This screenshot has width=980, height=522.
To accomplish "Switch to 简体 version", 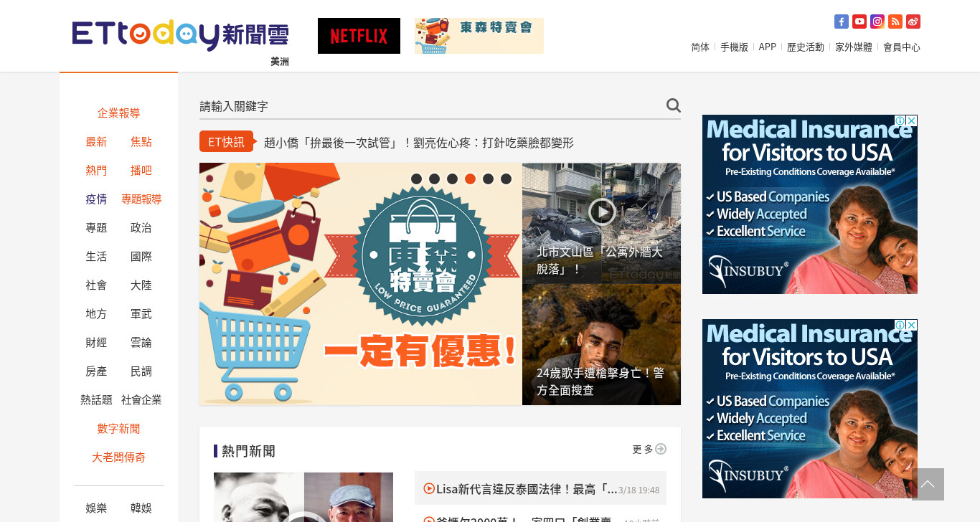I will tap(700, 47).
